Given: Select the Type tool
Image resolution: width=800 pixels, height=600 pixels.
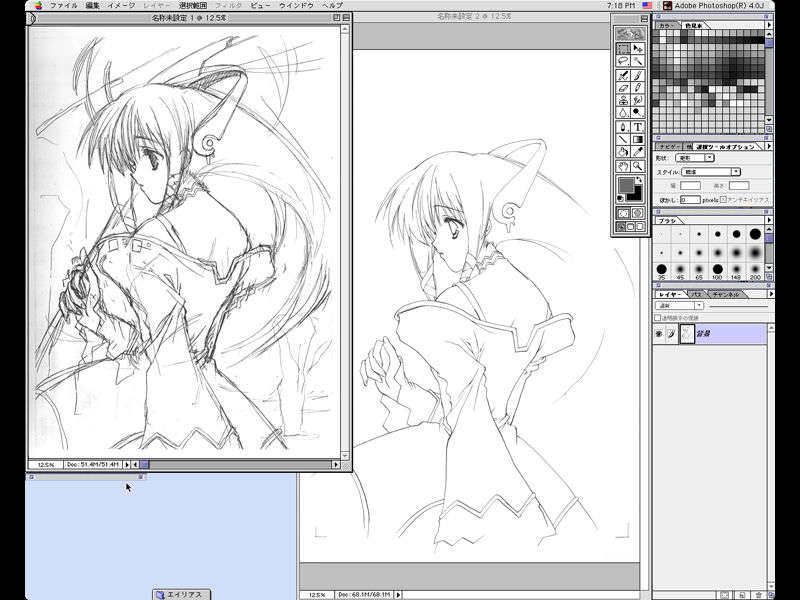Looking at the screenshot, I should point(638,127).
